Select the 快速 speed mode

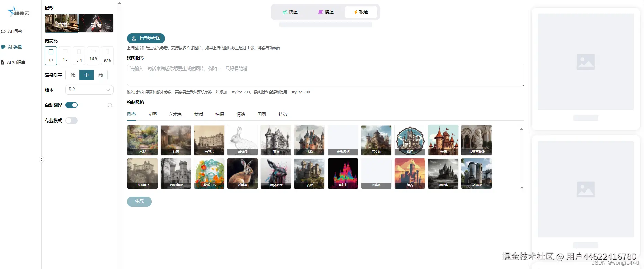click(x=290, y=12)
